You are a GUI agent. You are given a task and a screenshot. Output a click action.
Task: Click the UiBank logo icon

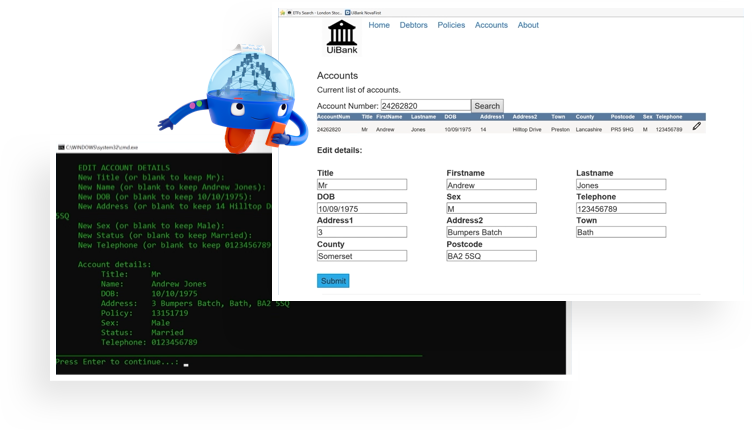pyautogui.click(x=340, y=36)
